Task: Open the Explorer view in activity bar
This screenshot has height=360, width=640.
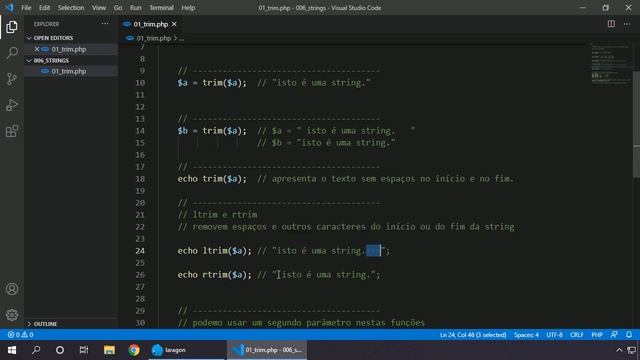Action: (x=12, y=27)
